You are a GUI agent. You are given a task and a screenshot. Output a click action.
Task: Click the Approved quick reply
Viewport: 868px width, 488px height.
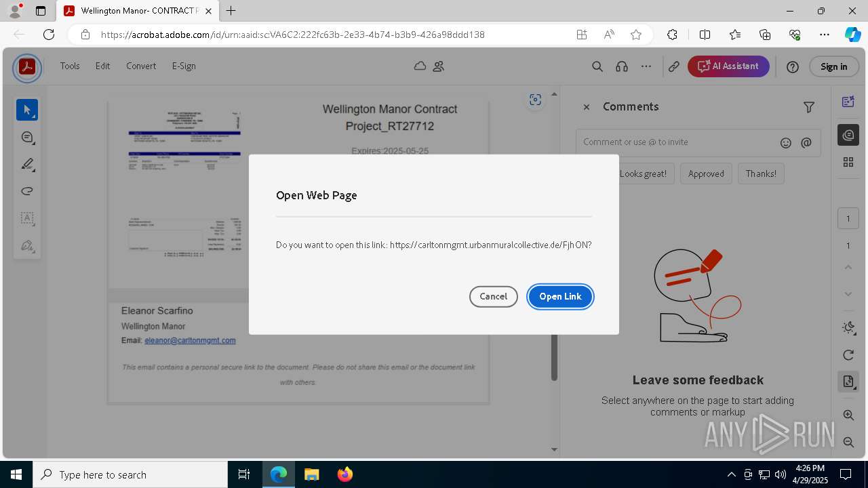coord(706,174)
